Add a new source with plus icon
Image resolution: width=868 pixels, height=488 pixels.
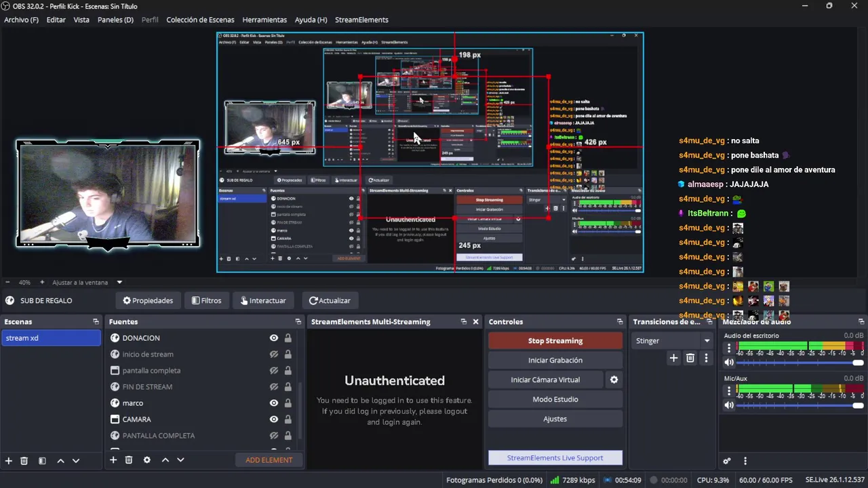click(x=113, y=460)
